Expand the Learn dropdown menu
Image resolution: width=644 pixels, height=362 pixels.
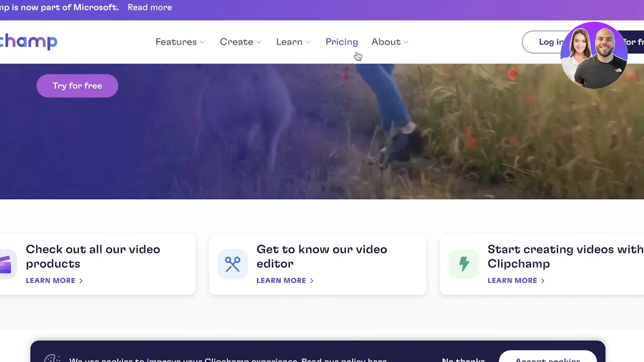(293, 42)
